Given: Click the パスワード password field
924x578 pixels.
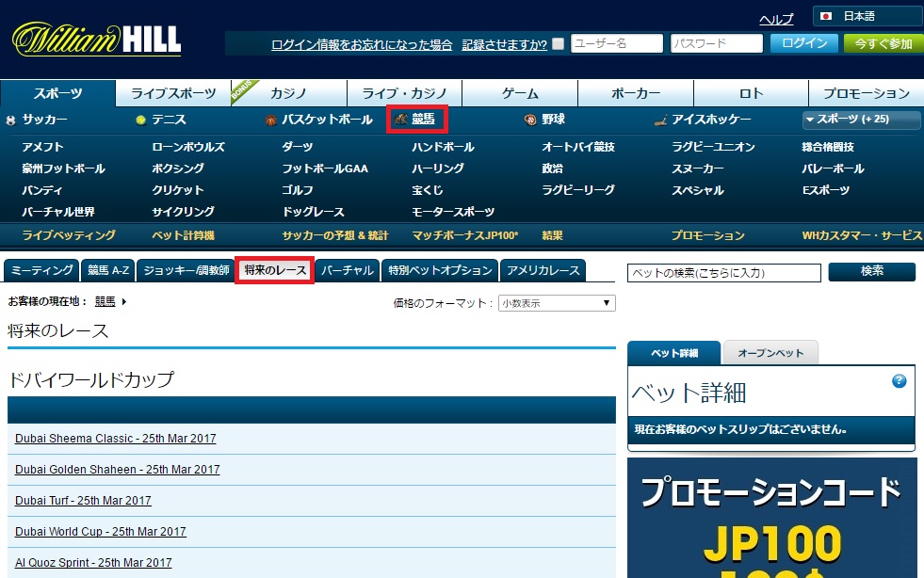Looking at the screenshot, I should [717, 43].
